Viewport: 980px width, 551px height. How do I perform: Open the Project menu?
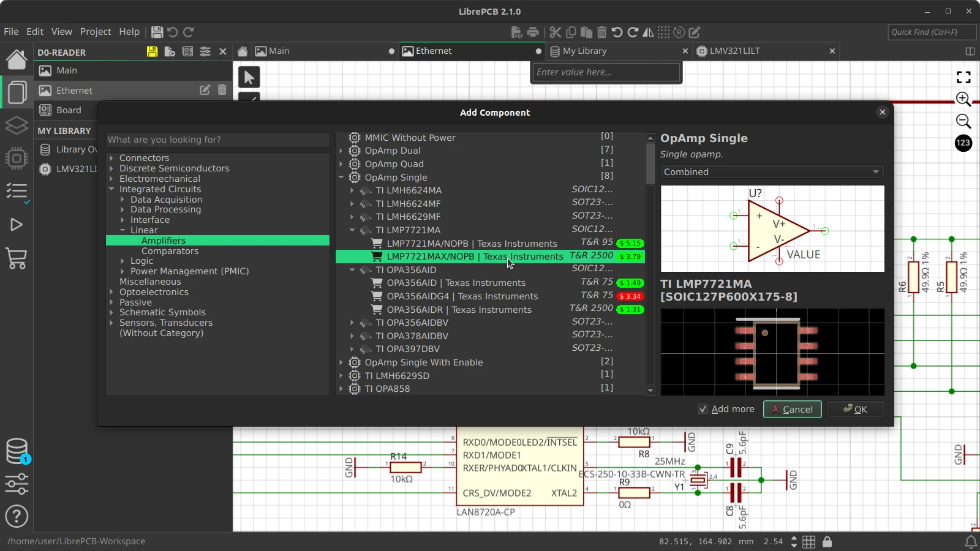[96, 32]
